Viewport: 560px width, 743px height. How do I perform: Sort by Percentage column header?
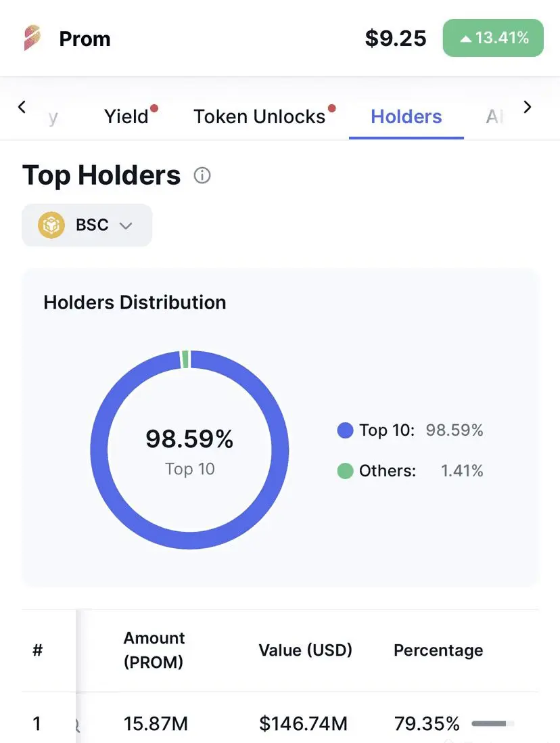(438, 650)
